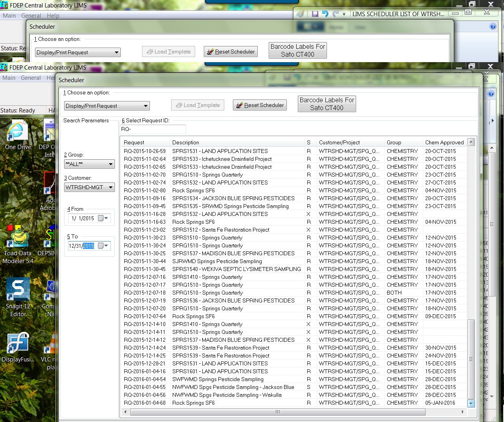The height and width of the screenshot is (422, 504).
Task: Open the Toad Data Modeler desktop shortcut
Action: tap(18, 244)
